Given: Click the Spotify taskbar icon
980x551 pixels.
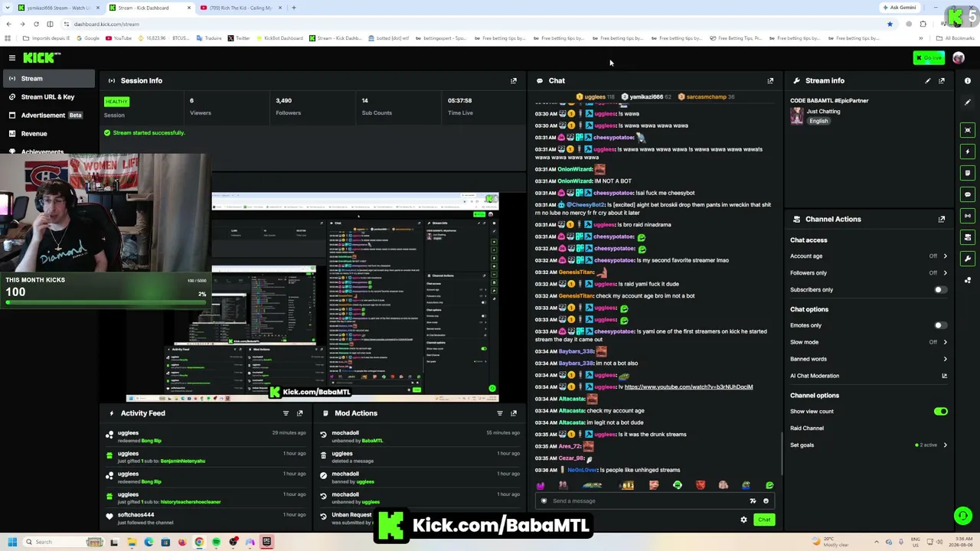Looking at the screenshot, I should 216,542.
